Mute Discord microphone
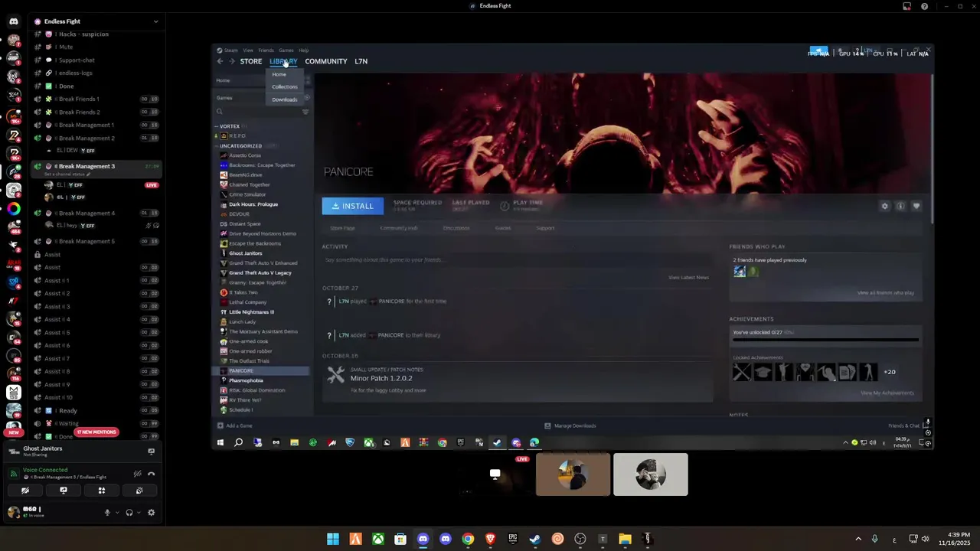This screenshot has width=980, height=551. coord(107,513)
